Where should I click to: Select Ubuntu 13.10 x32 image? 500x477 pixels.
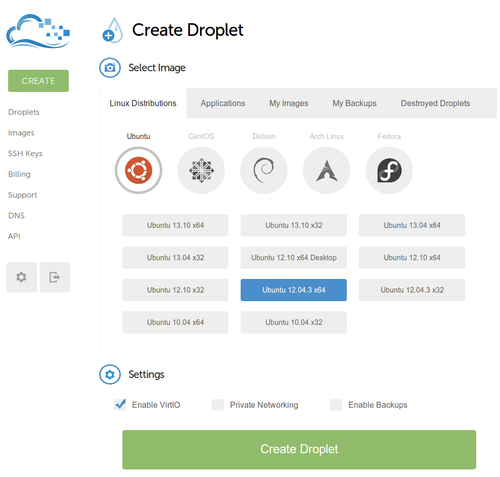(x=294, y=225)
